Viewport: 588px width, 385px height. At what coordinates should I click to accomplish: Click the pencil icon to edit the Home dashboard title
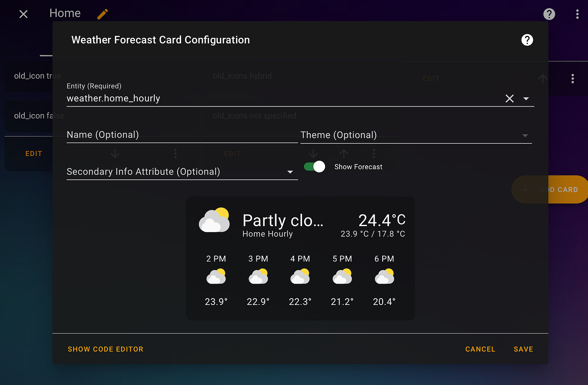tap(102, 14)
